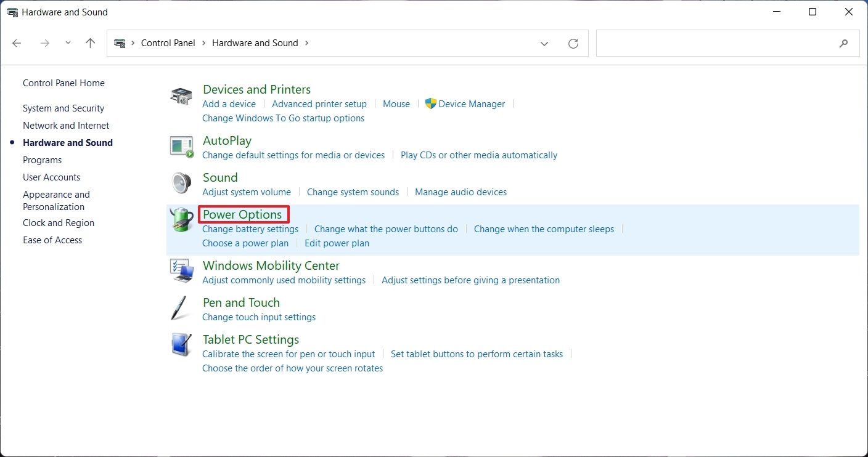This screenshot has width=868, height=457.
Task: Go up one level with up arrow
Action: 90,43
